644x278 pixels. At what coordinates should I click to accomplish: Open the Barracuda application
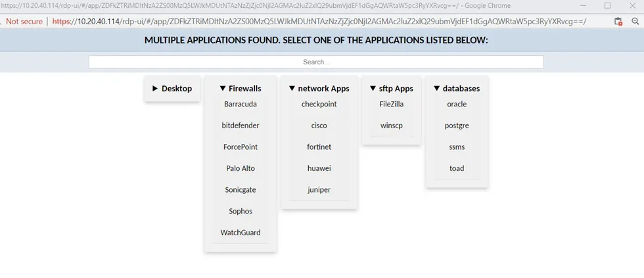tap(241, 104)
